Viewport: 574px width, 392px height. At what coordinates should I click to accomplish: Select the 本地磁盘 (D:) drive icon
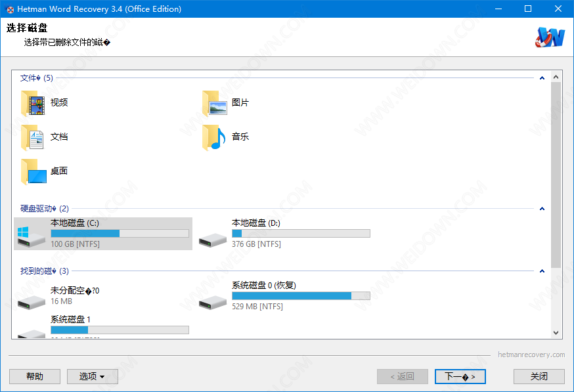coord(213,240)
